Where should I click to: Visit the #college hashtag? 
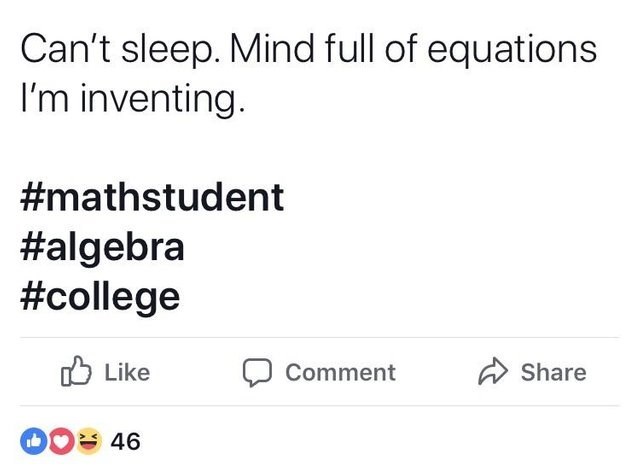100,297
